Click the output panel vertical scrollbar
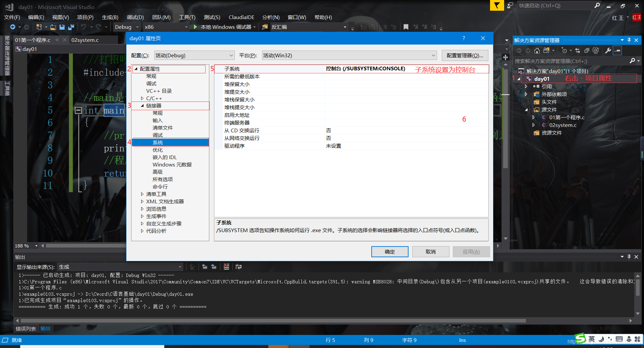This screenshot has width=644, height=348. [x=638, y=294]
